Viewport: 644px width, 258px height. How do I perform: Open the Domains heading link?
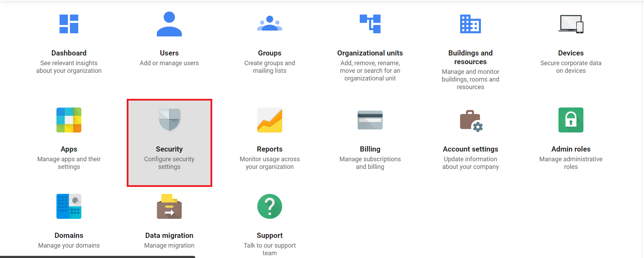point(69,235)
